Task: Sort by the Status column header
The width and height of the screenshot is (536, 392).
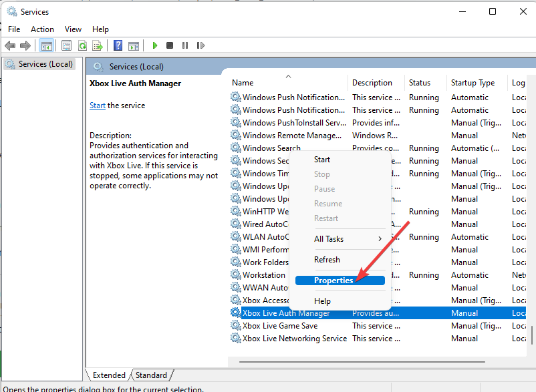Action: coord(426,83)
